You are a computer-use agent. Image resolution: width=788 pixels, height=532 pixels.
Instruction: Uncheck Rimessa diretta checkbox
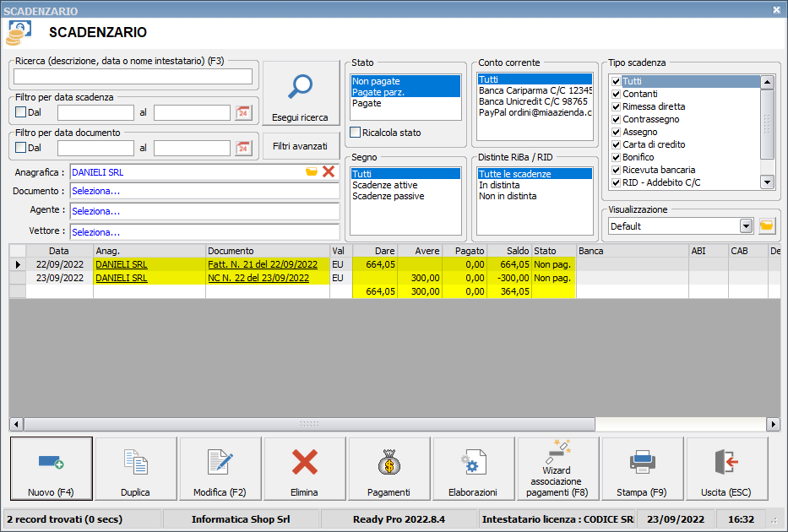click(617, 106)
